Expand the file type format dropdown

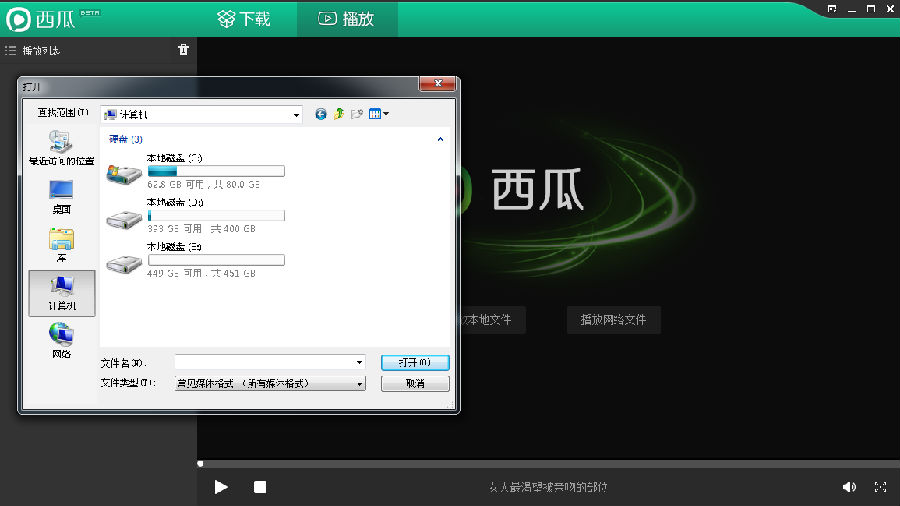tap(360, 384)
